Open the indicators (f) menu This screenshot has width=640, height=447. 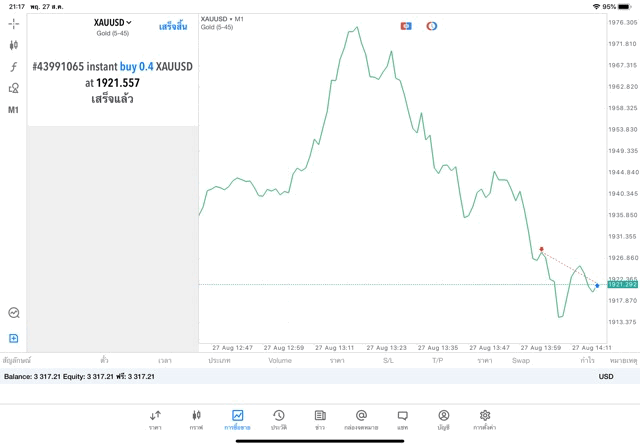(x=14, y=67)
